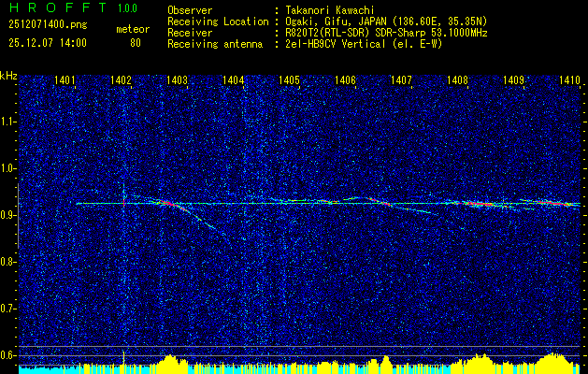Click the meteor label
Image resolution: width=588 pixels, height=374 pixels.
[x=133, y=29]
